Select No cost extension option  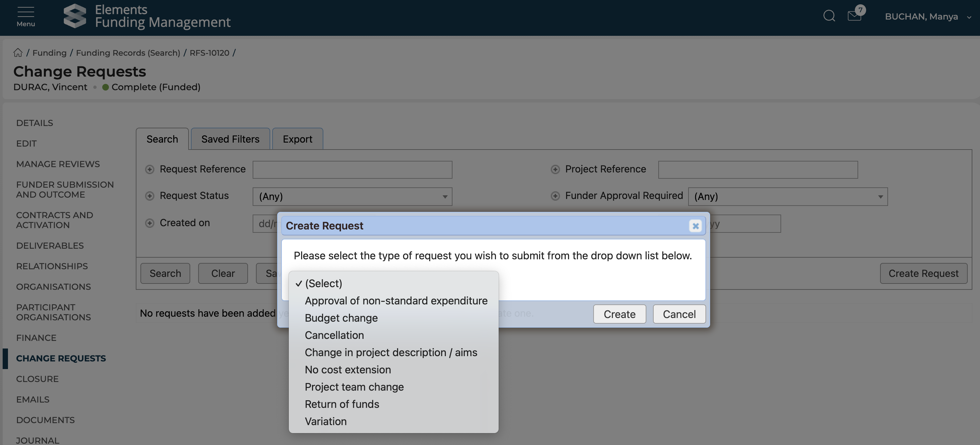[347, 370]
